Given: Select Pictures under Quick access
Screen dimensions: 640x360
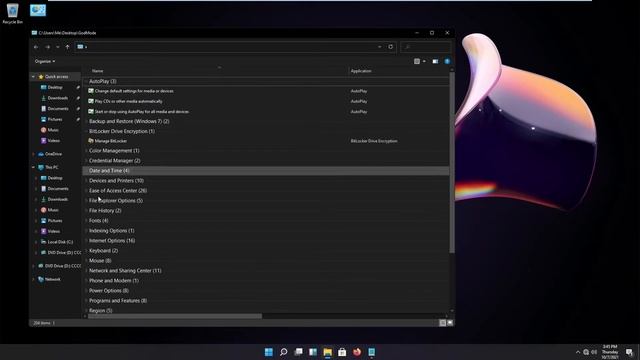Looking at the screenshot, I should pos(55,119).
